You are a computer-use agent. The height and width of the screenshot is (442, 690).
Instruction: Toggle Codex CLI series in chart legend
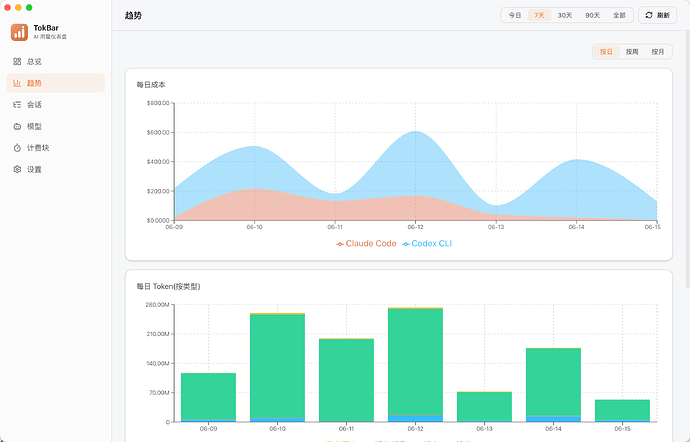427,243
